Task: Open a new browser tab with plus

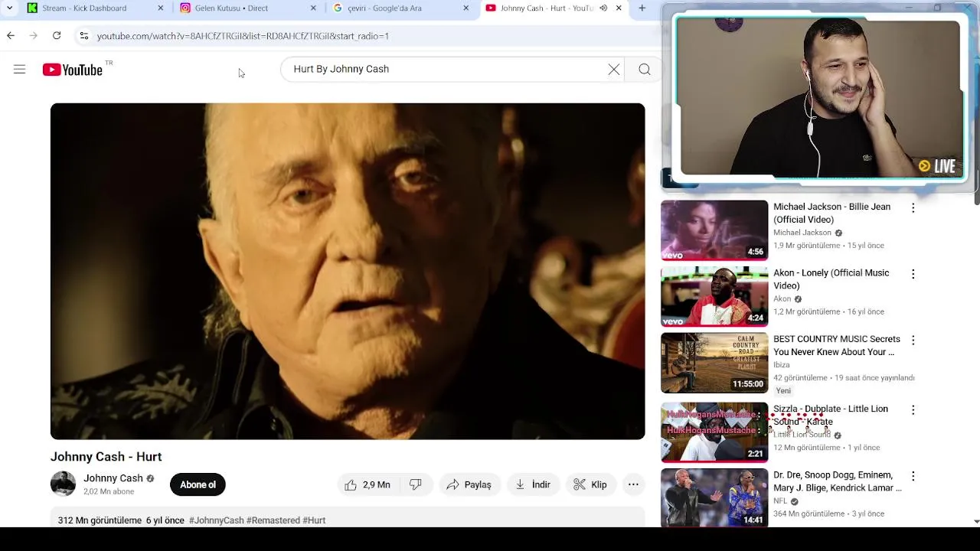Action: pos(642,8)
